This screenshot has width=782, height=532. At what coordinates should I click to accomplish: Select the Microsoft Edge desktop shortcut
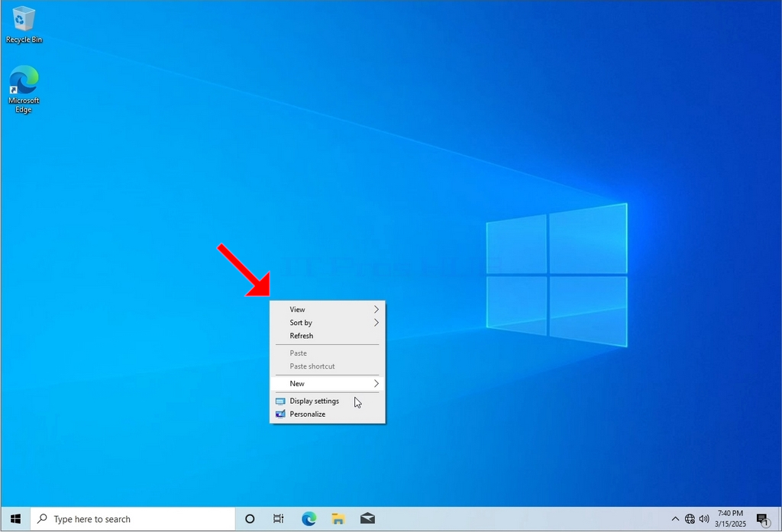(x=24, y=89)
